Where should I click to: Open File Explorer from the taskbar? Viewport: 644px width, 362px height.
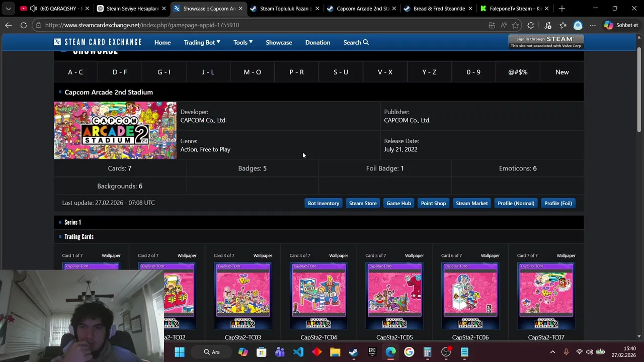pos(335,352)
